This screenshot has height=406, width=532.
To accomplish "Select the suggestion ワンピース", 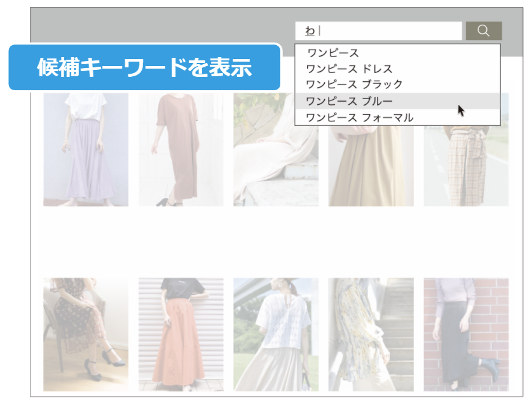I will pos(333,53).
